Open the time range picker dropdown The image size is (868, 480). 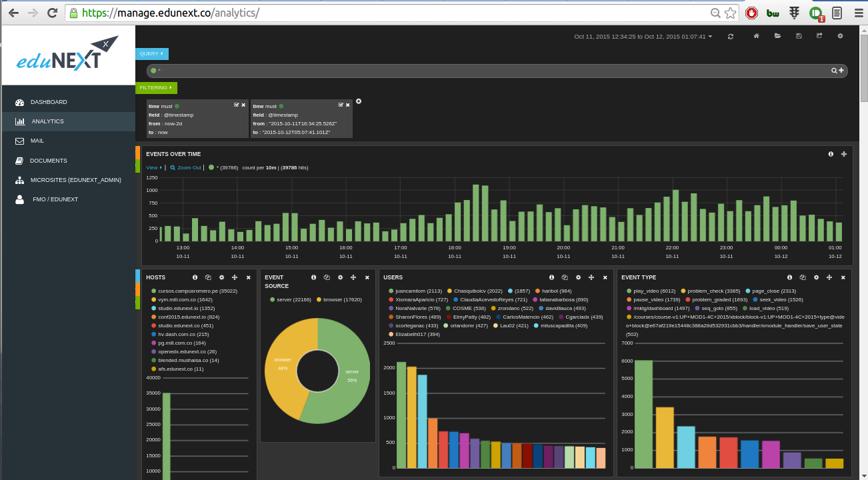click(x=643, y=37)
